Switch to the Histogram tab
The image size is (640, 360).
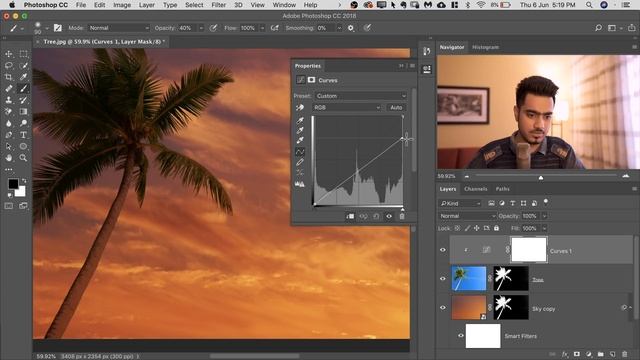(485, 47)
